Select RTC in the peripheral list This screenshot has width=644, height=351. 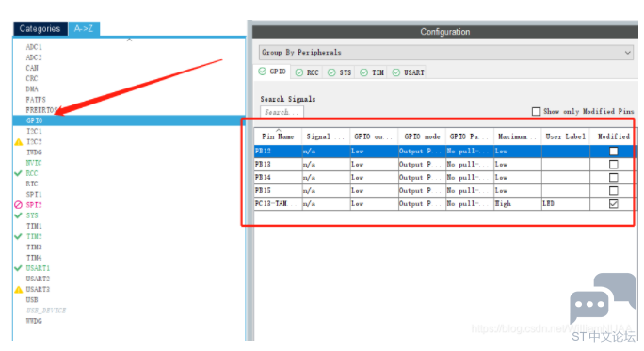32,183
